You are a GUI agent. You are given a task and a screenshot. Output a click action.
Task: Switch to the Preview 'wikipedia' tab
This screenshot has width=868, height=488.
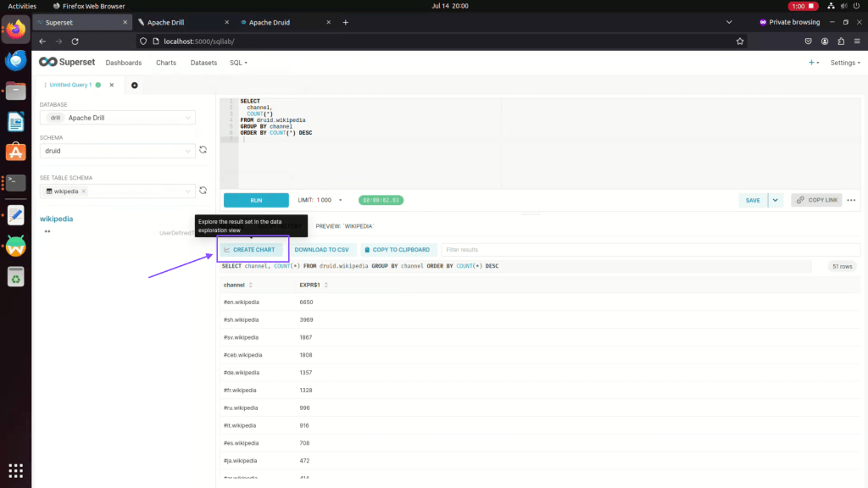[x=344, y=226]
